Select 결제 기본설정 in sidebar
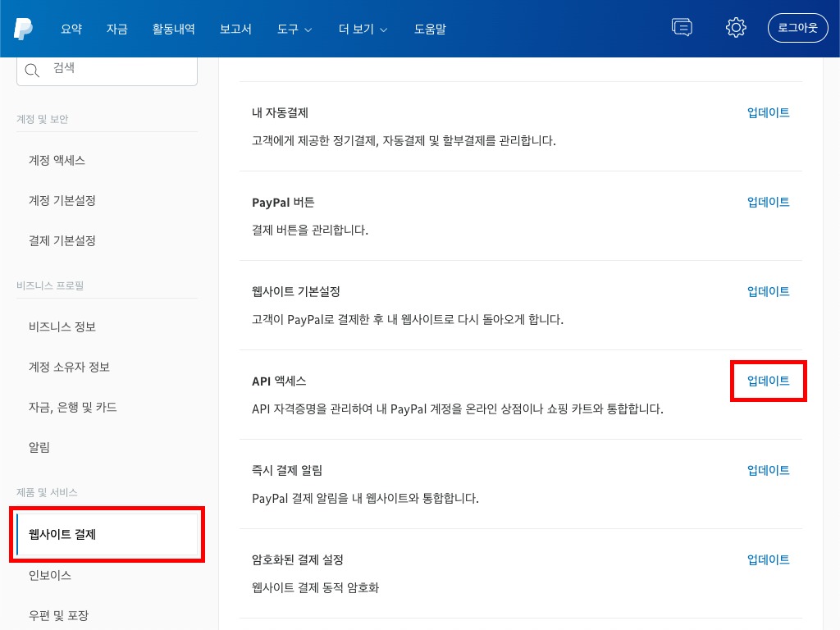 click(x=62, y=240)
